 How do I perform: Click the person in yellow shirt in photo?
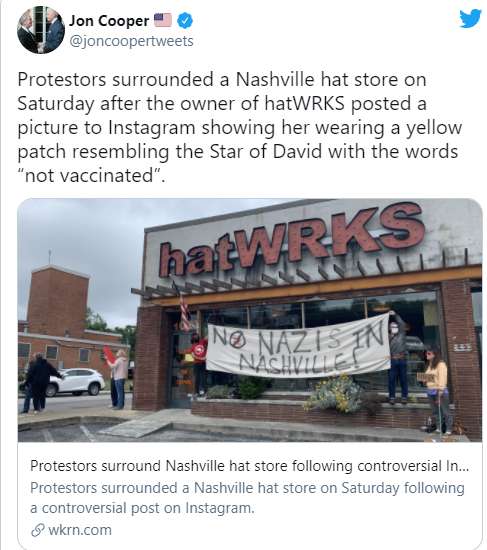click(x=436, y=389)
